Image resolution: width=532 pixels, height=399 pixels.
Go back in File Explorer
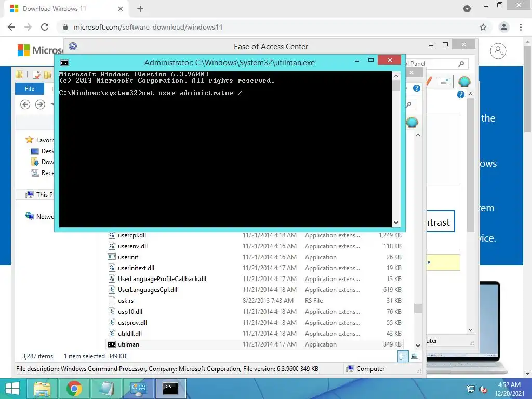25,104
